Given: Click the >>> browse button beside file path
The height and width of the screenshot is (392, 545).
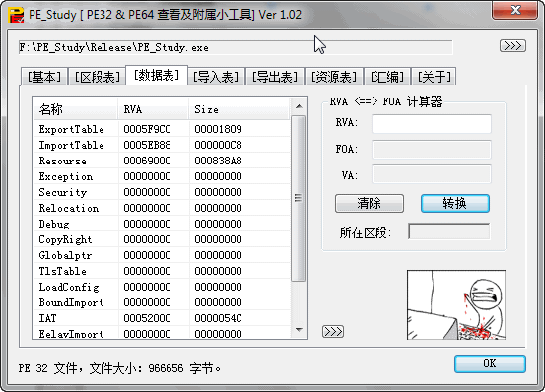Looking at the screenshot, I should [x=512, y=46].
